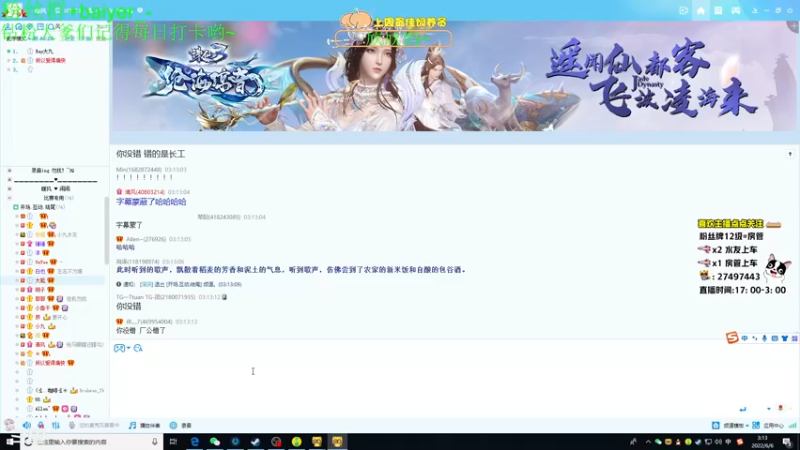Expand the first channel group at list top
This screenshot has height=450, width=800.
pyautogui.click(x=9, y=170)
